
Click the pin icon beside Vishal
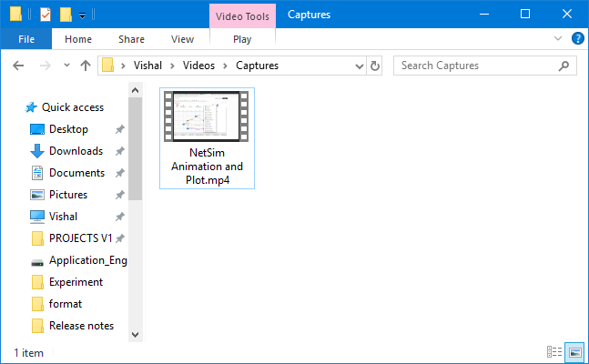tap(120, 217)
